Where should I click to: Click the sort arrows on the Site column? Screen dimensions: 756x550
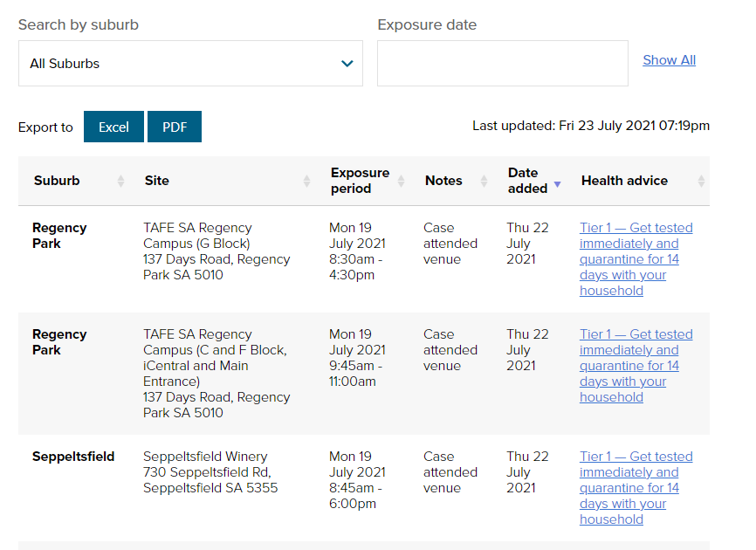(x=308, y=181)
